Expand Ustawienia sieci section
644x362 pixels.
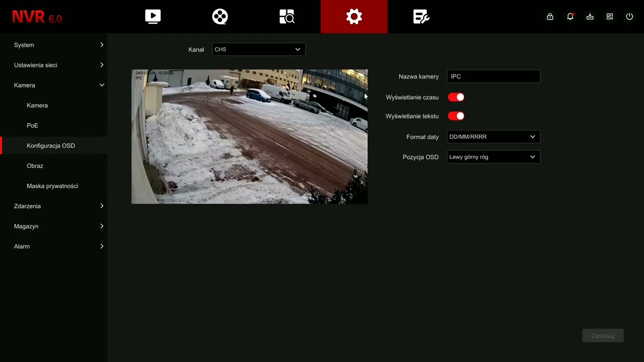click(x=54, y=65)
